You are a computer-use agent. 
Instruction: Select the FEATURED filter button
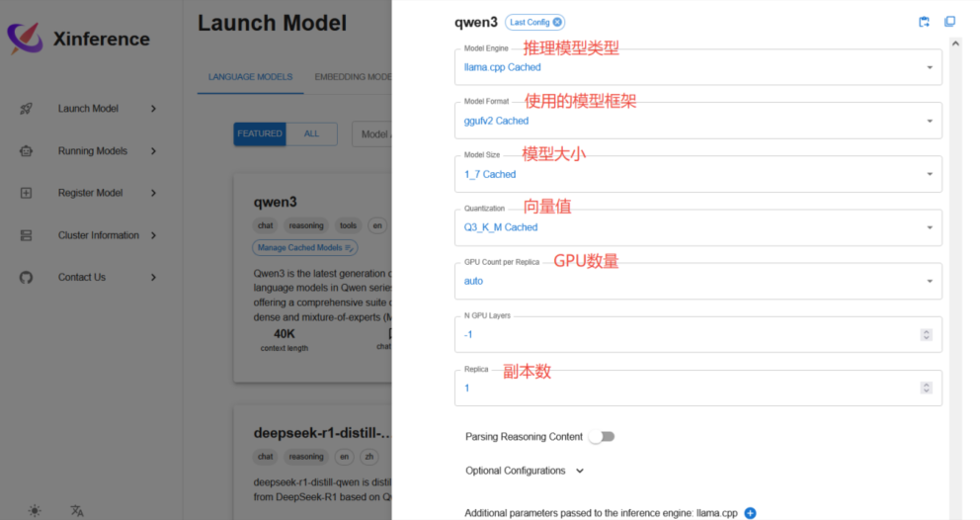coord(260,133)
